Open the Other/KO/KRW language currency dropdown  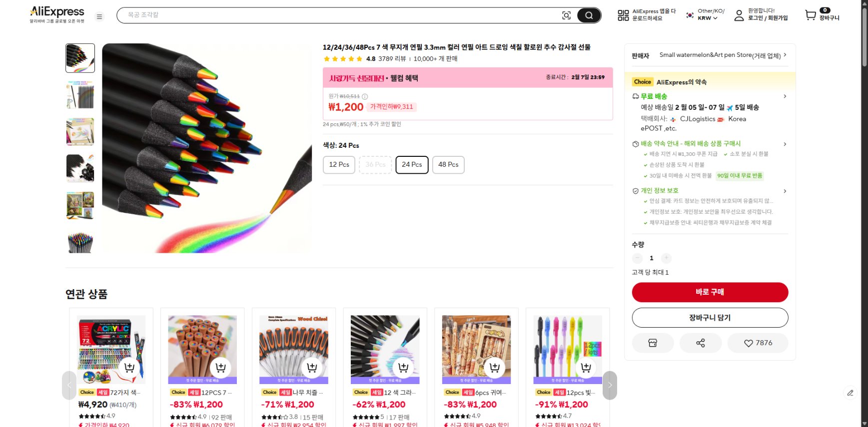pos(706,14)
